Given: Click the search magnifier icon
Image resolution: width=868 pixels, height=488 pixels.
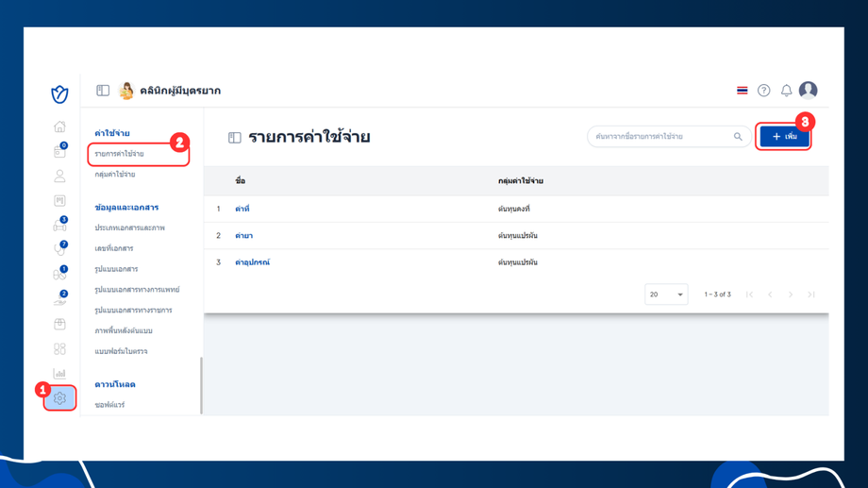Looking at the screenshot, I should coord(738,136).
